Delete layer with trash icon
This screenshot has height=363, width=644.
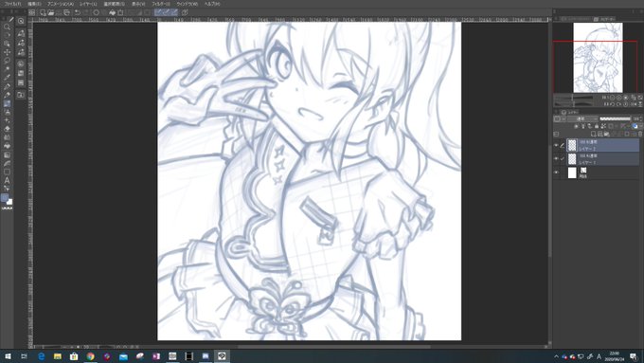point(640,134)
